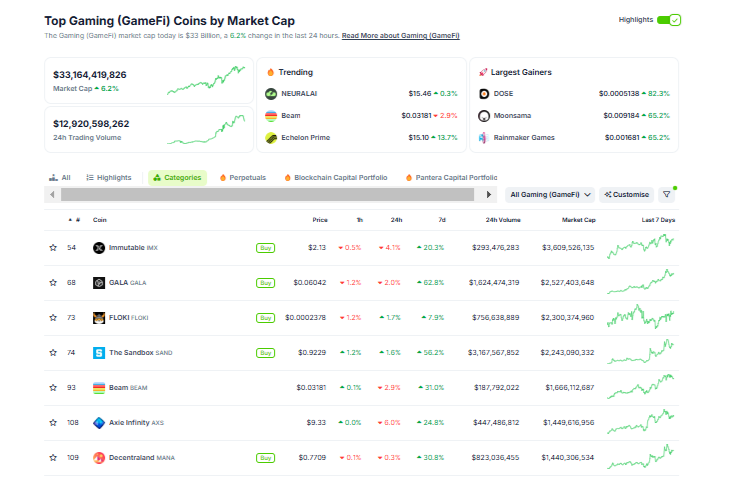The height and width of the screenshot is (477, 729).
Task: Click the Moonsama icon
Action: coord(484,116)
